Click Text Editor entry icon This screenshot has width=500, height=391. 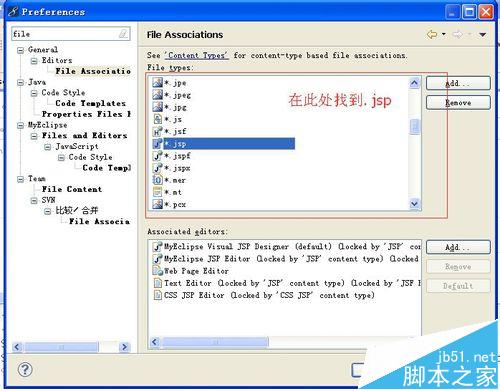158,283
